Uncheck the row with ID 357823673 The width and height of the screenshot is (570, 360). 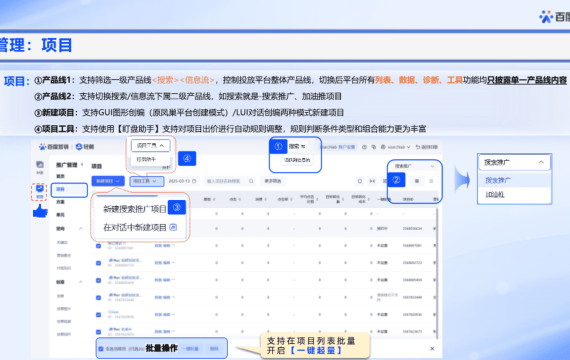[99, 332]
